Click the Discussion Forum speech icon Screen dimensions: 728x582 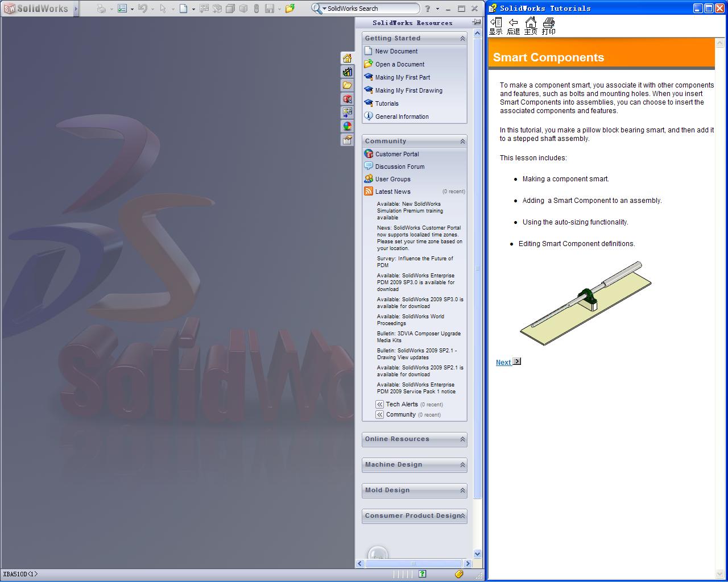pos(369,167)
